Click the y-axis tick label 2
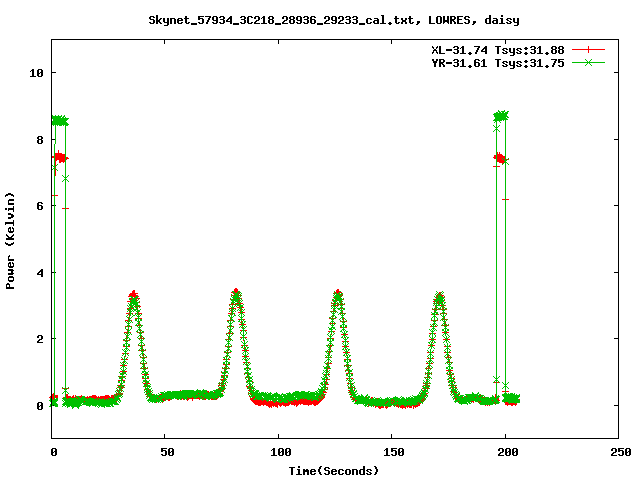This screenshot has height=480, width=640. 40,339
